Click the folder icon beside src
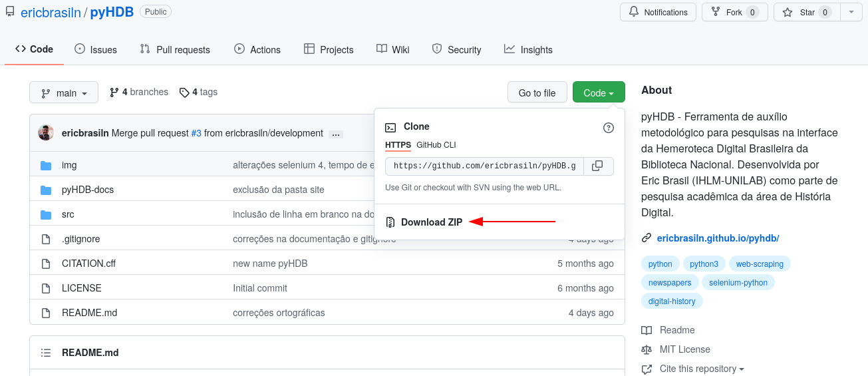The height and width of the screenshot is (376, 868). pyautogui.click(x=46, y=214)
